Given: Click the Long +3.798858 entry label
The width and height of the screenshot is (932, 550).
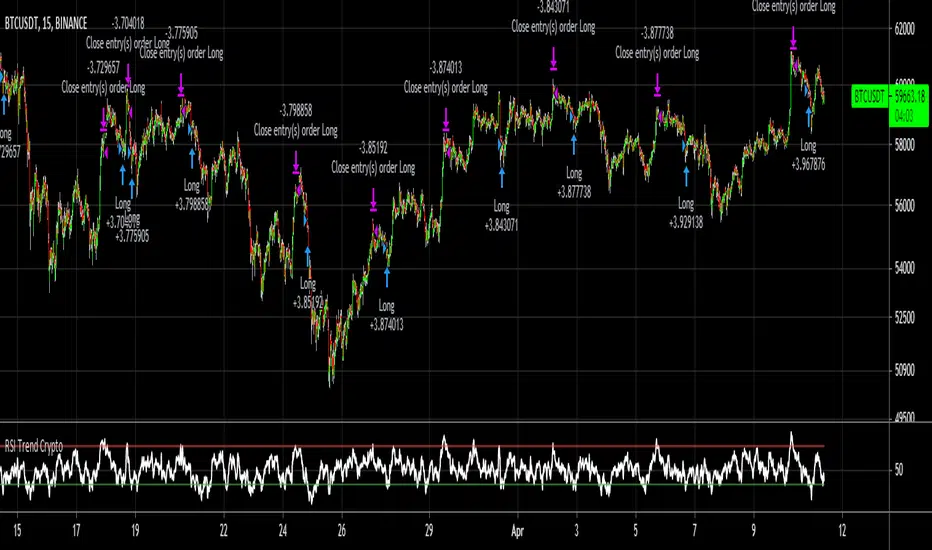Looking at the screenshot, I should pyautogui.click(x=192, y=195).
